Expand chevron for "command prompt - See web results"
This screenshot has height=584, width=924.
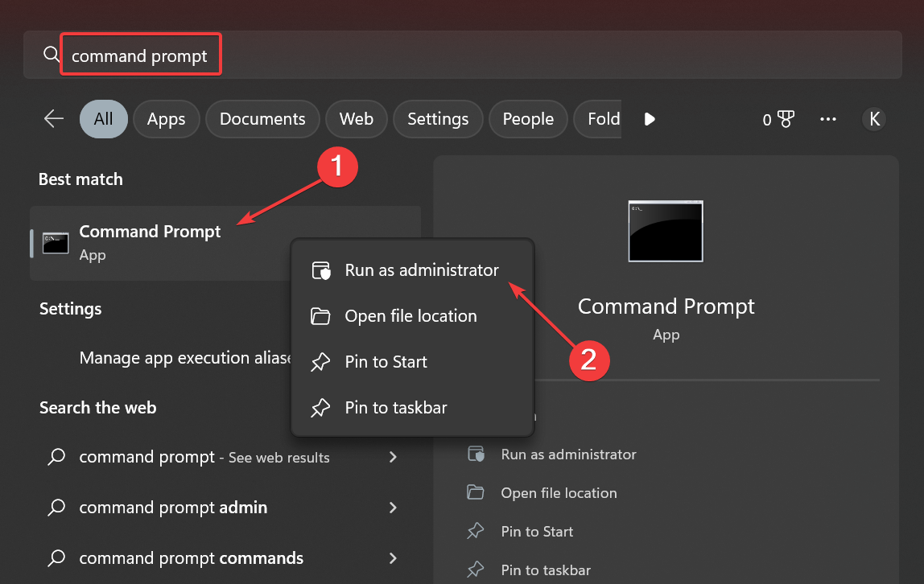tap(393, 457)
